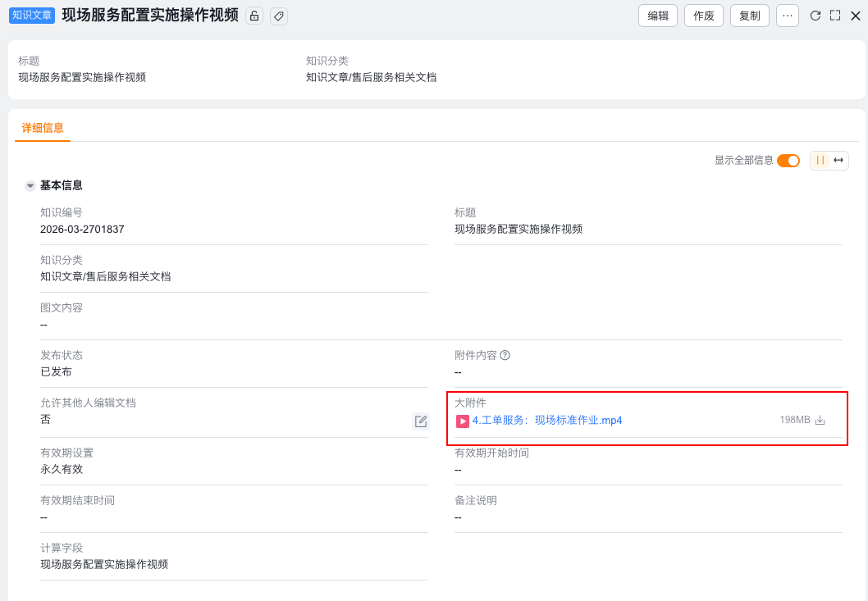
Task: Click the 知识文章 badge in header
Action: 31,15
